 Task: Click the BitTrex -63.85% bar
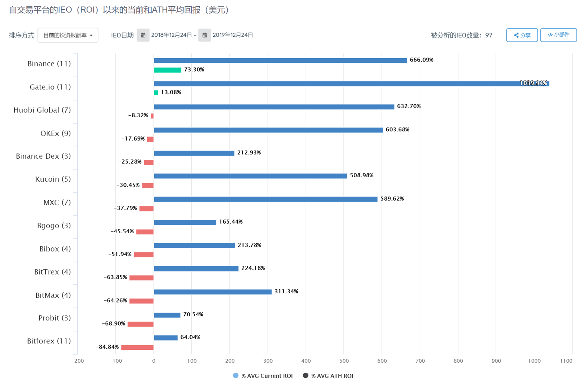coord(142,278)
